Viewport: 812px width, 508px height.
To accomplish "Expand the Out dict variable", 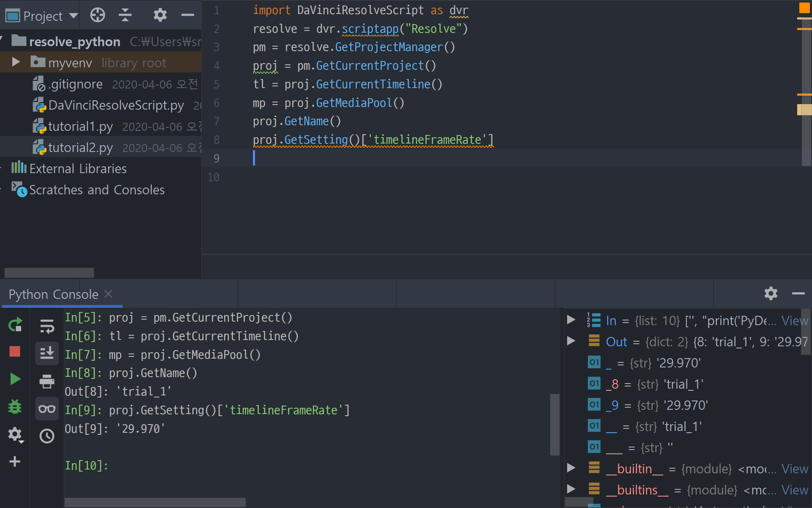I will point(571,341).
